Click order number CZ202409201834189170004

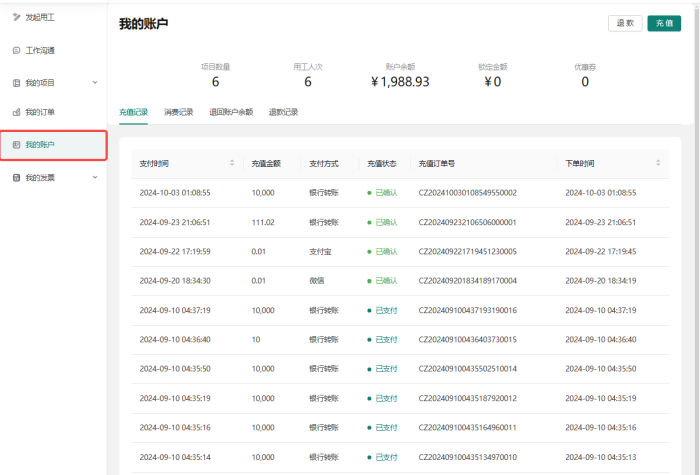coord(467,281)
